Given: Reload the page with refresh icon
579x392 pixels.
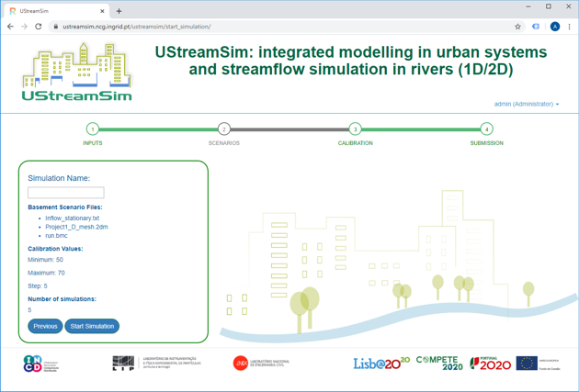Looking at the screenshot, I should (x=39, y=27).
